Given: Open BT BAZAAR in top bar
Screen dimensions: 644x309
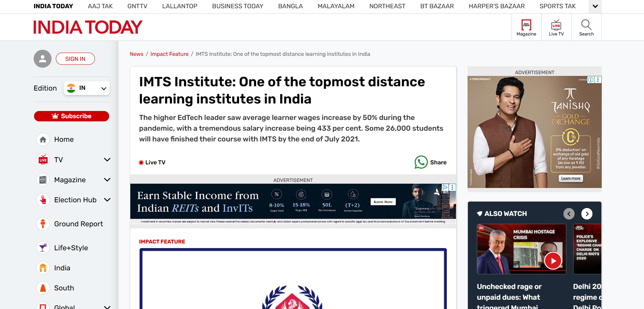Looking at the screenshot, I should click(437, 6).
